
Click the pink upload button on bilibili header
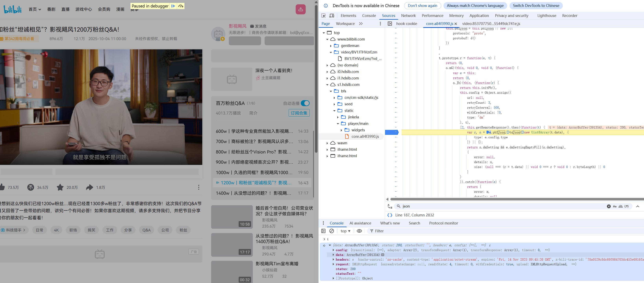301,9
